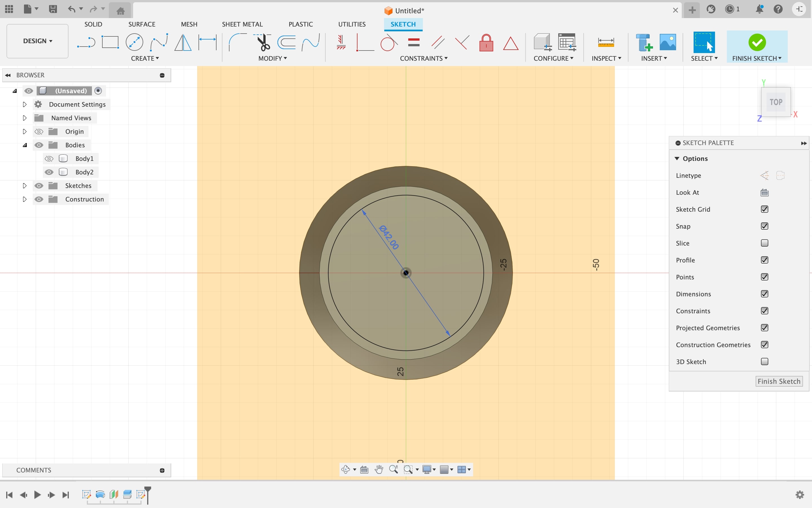Apply the Coincident constraint
Image resolution: width=812 pixels, height=508 pixels.
[x=365, y=43]
